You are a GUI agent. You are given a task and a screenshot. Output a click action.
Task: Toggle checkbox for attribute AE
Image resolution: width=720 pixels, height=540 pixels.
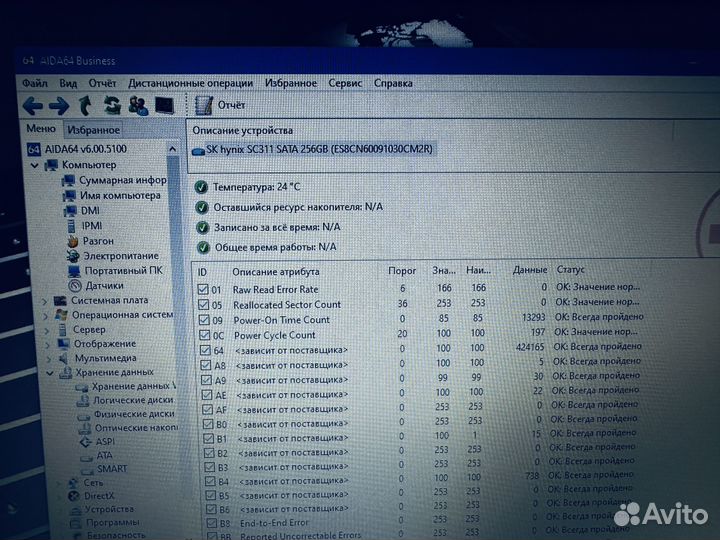click(x=207, y=395)
